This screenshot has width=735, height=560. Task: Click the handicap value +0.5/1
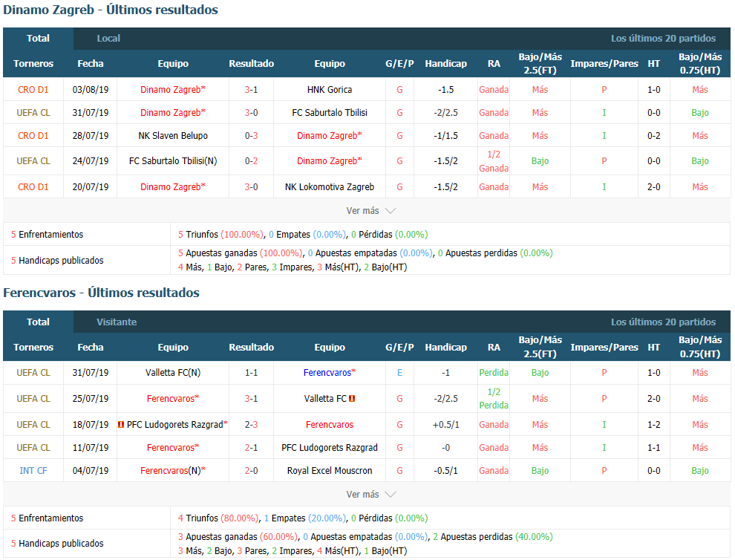(445, 424)
